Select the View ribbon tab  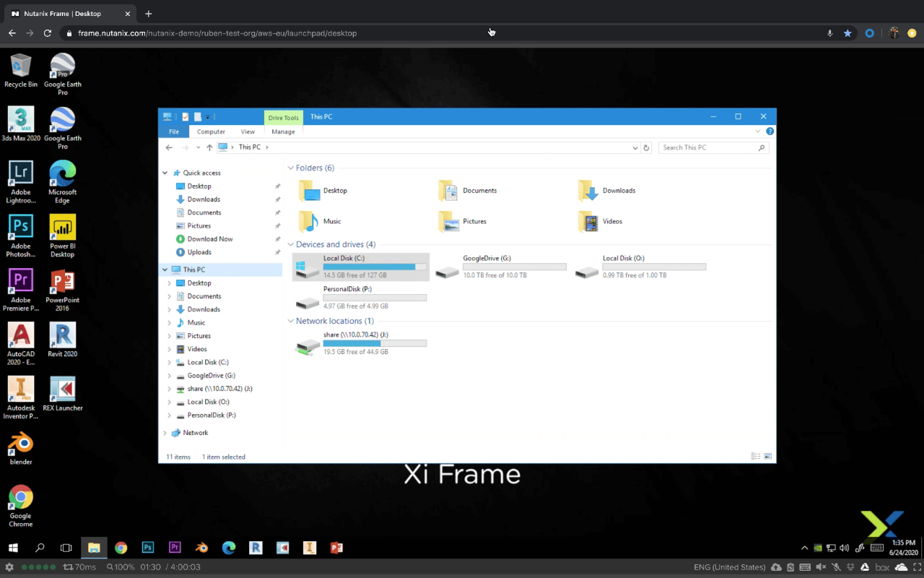click(248, 131)
